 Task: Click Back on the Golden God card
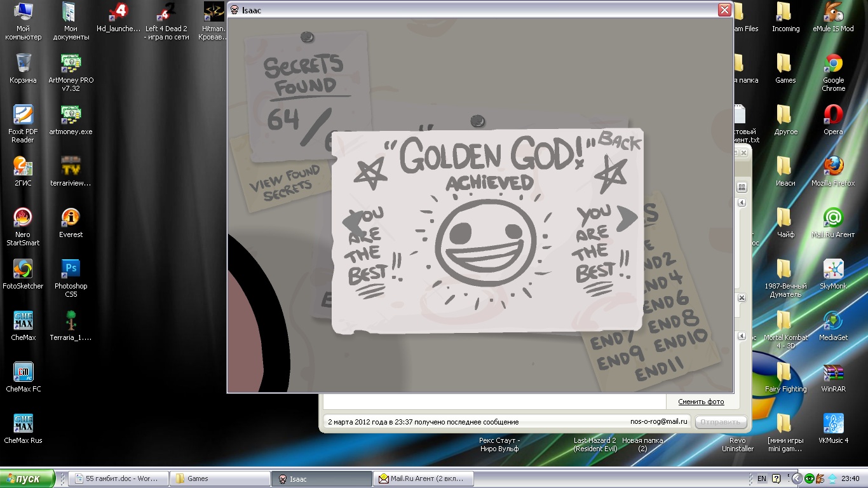click(620, 141)
